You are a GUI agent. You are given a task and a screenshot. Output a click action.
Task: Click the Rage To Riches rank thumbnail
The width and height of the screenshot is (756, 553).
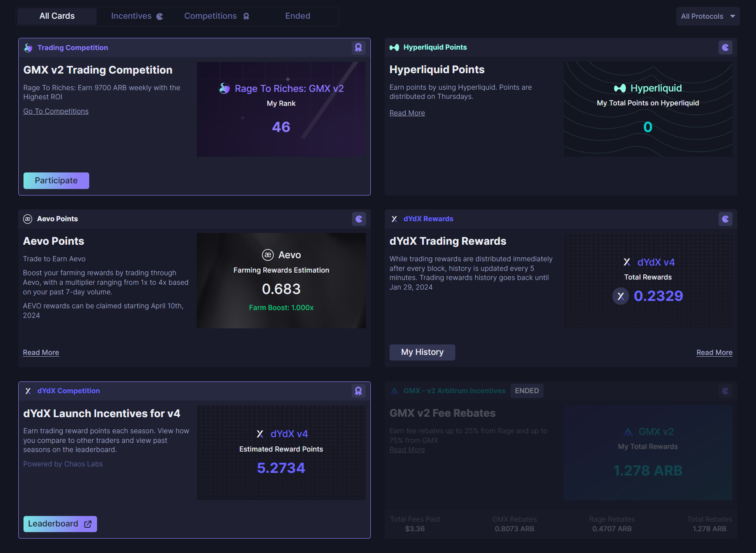[x=281, y=109]
